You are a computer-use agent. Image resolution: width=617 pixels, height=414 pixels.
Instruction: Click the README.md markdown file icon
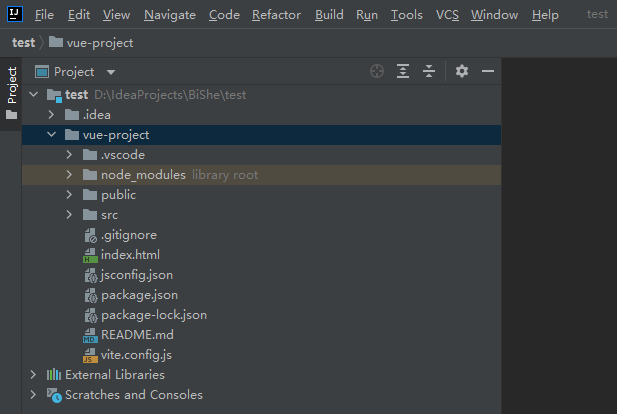point(90,335)
